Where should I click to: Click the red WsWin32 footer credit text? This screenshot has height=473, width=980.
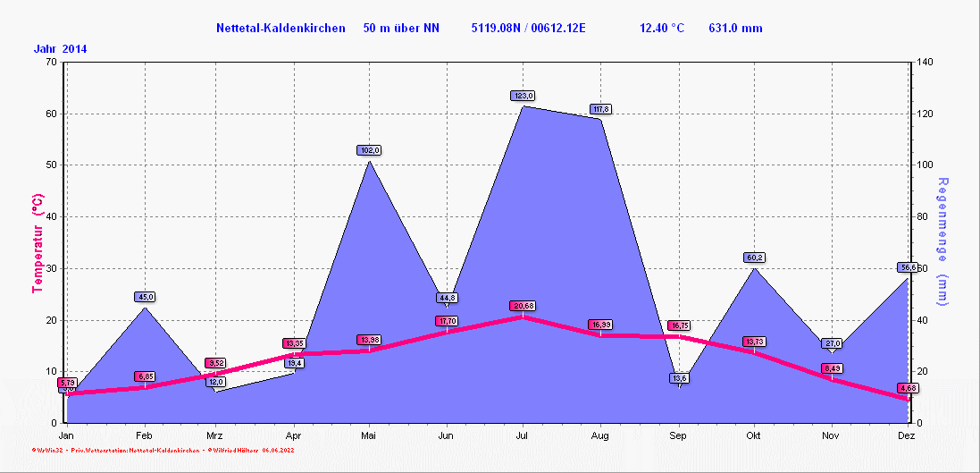pyautogui.click(x=163, y=451)
